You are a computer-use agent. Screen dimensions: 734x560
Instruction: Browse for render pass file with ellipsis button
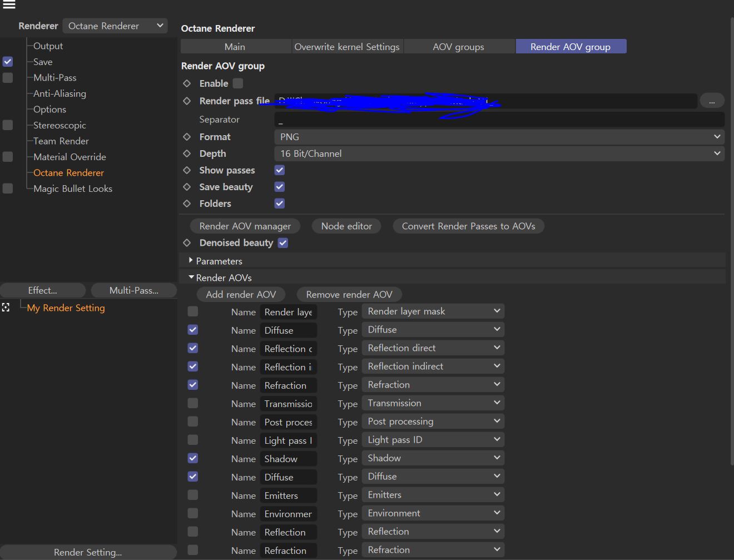(x=712, y=101)
